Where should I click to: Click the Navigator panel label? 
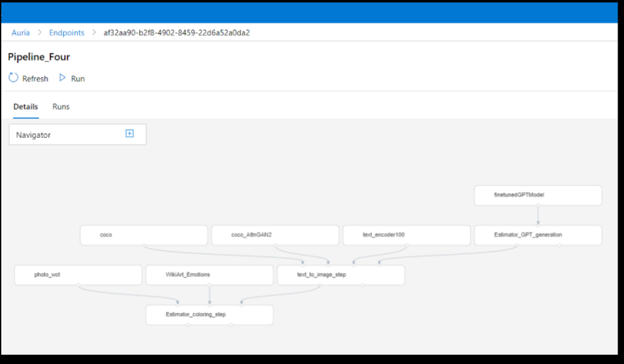pyautogui.click(x=33, y=135)
